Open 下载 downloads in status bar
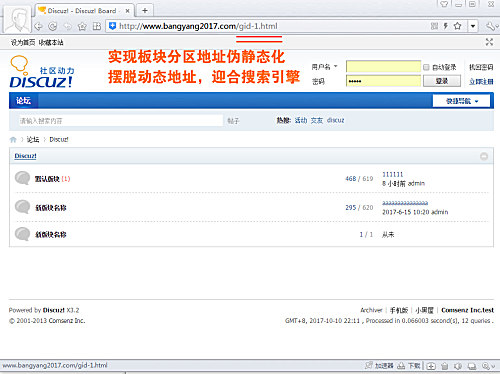The height and width of the screenshot is (374, 500). coord(409,366)
